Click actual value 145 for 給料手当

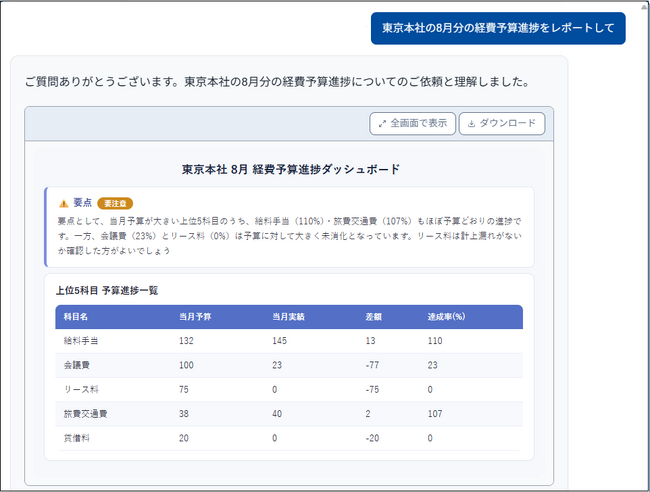point(279,341)
